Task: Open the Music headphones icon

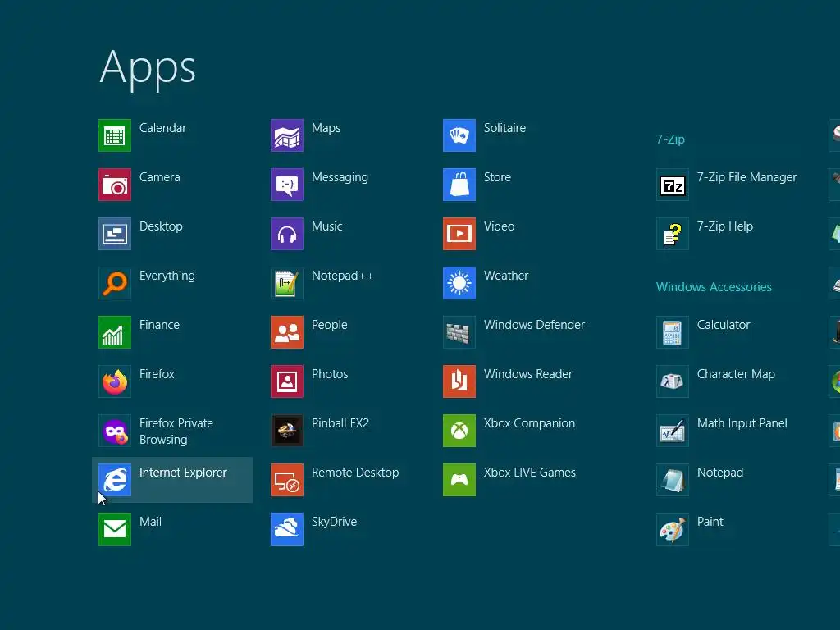Action: point(287,234)
